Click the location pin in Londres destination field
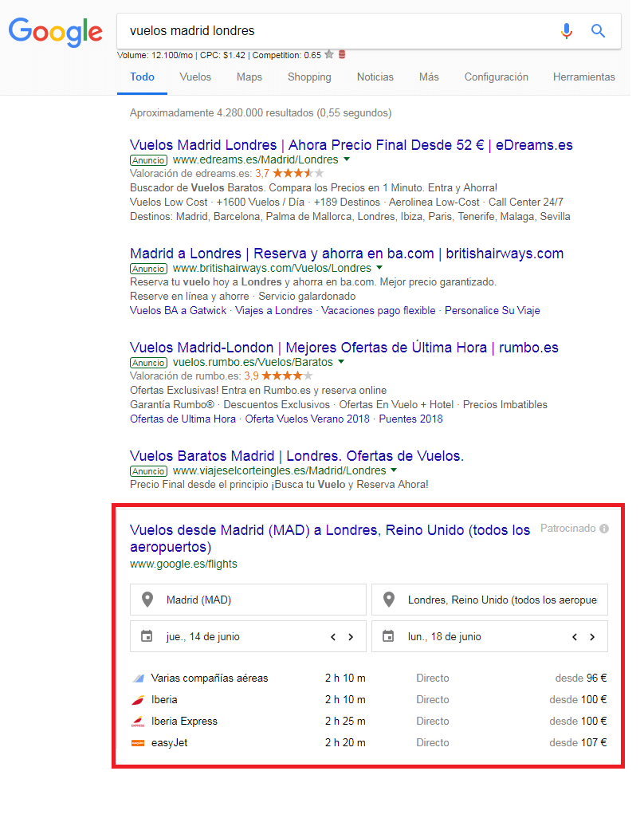This screenshot has height=826, width=644. [389, 600]
